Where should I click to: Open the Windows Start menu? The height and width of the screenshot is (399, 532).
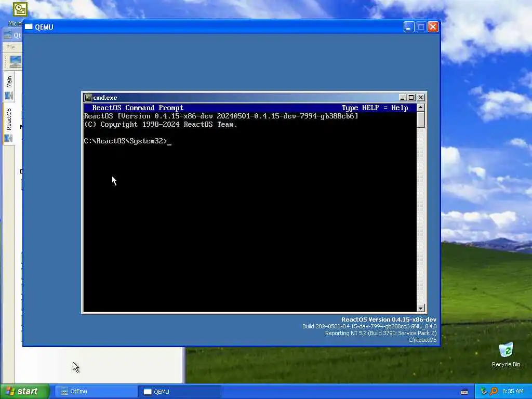tap(24, 392)
